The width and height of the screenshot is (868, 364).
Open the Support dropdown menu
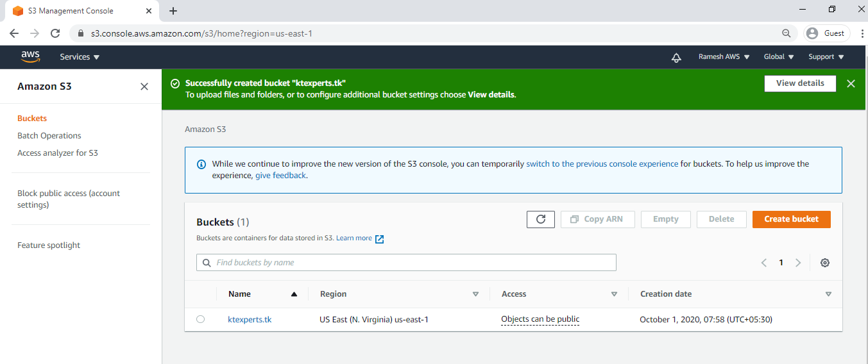pyautogui.click(x=826, y=57)
